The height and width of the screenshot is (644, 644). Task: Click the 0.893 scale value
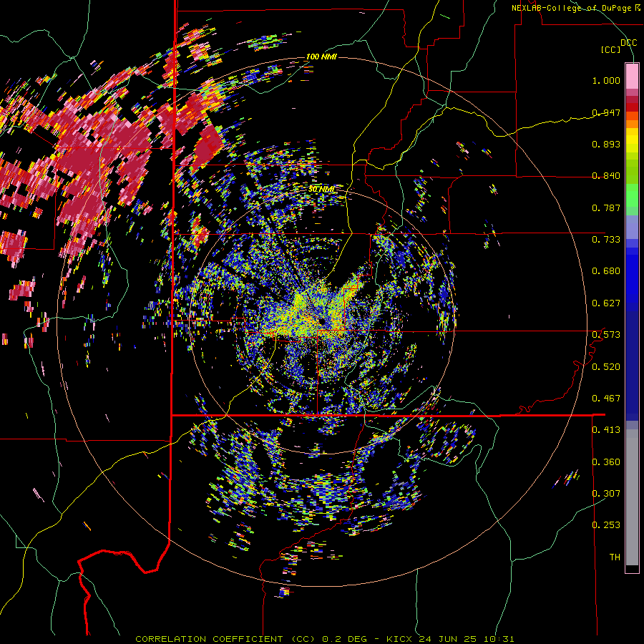tap(606, 144)
